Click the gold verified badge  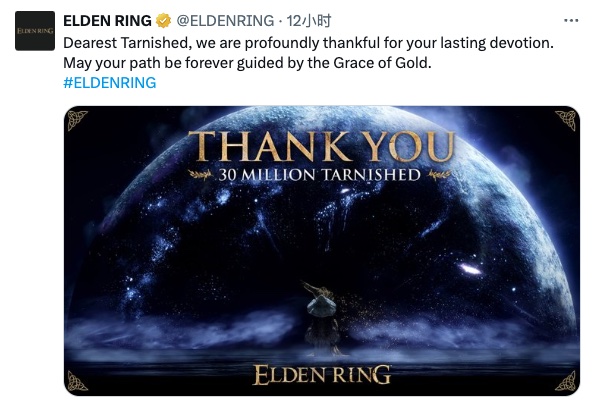[x=163, y=21]
